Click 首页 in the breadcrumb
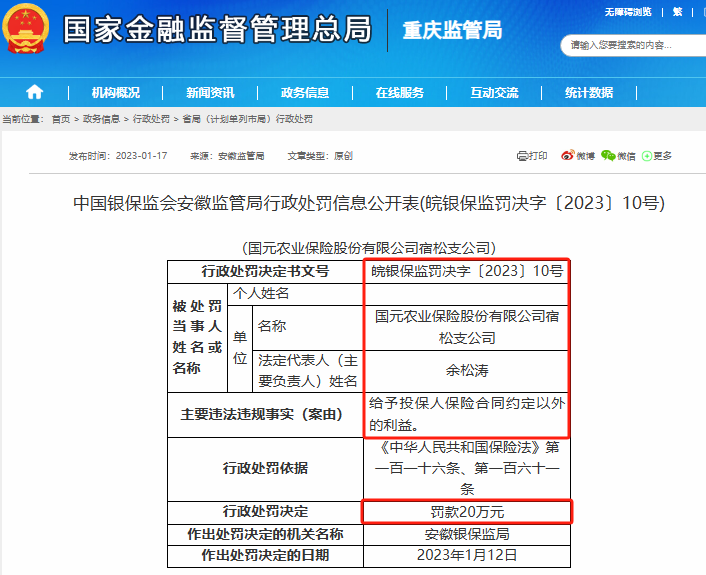706x575 pixels. point(61,119)
